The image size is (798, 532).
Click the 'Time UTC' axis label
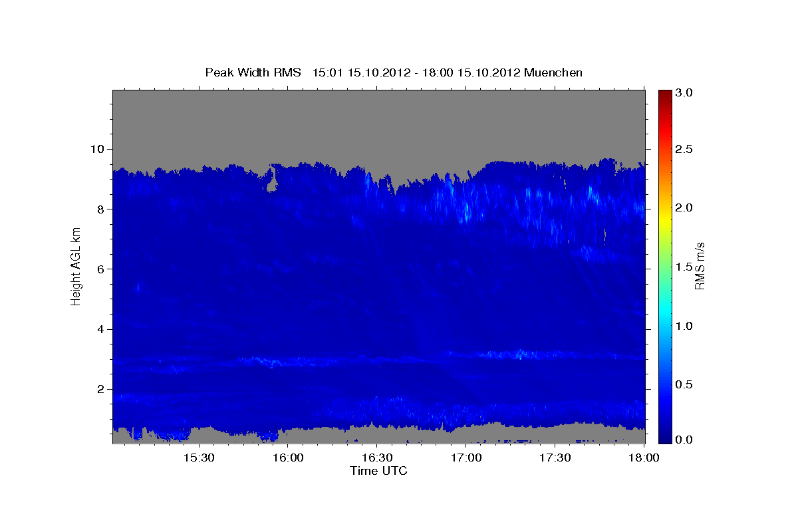(x=378, y=471)
